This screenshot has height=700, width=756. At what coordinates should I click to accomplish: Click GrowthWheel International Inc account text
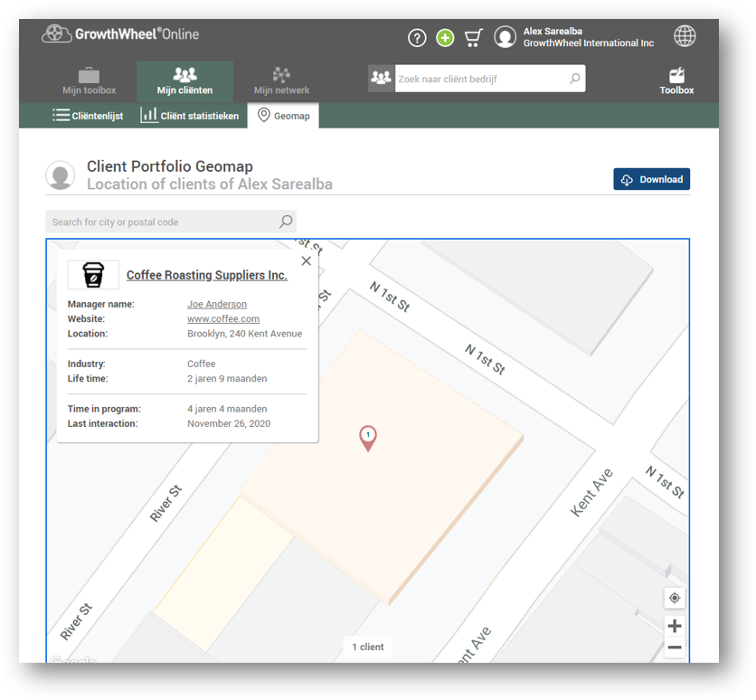[x=589, y=43]
